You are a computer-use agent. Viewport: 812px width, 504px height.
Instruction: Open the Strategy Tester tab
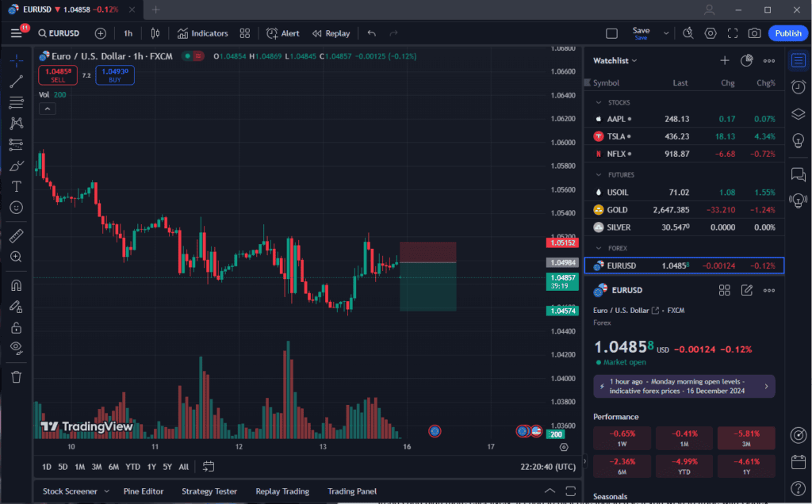pyautogui.click(x=209, y=491)
